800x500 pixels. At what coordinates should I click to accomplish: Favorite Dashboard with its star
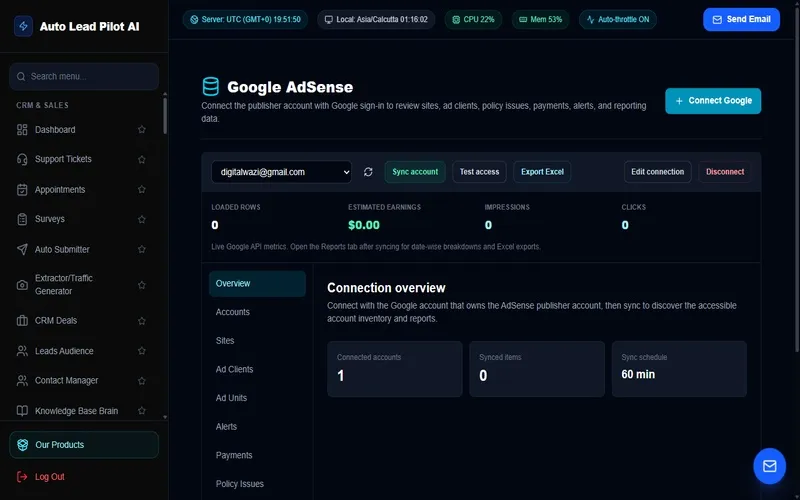coord(142,130)
